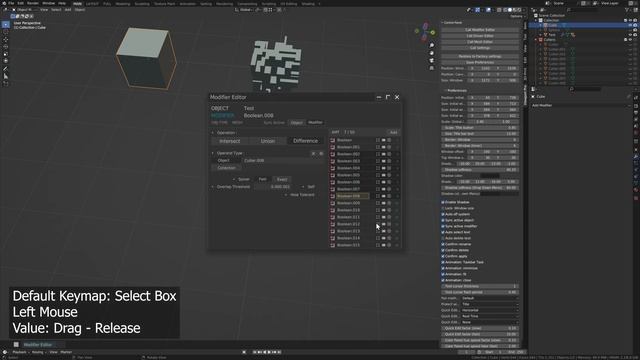
Task: Click Restore to Factory Settings
Action: tap(480, 56)
